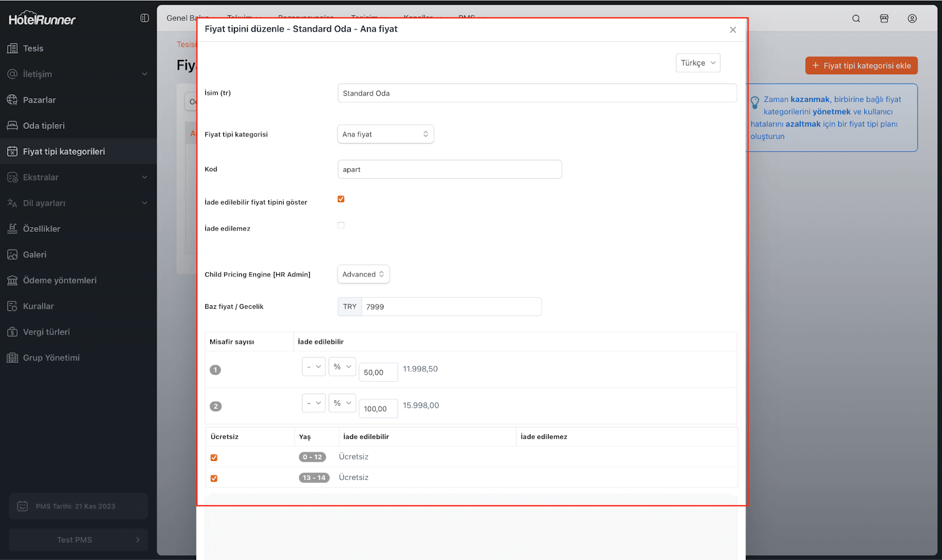Open Oda tipleri in sidebar

(44, 126)
